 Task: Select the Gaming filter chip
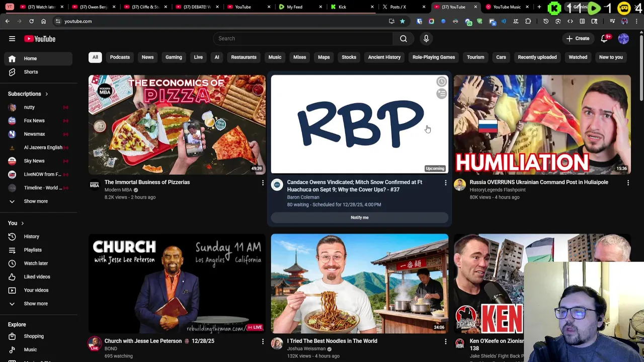click(x=174, y=57)
